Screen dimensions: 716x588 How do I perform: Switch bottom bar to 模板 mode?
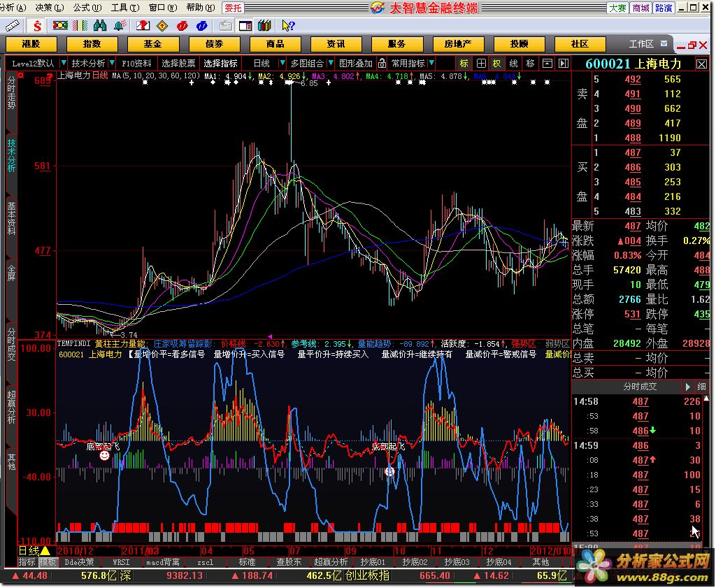[48, 562]
